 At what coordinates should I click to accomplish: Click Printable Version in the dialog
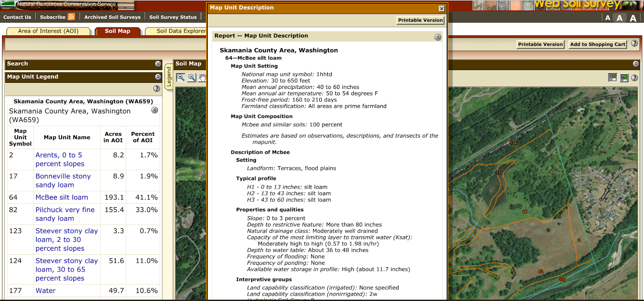[x=420, y=20]
